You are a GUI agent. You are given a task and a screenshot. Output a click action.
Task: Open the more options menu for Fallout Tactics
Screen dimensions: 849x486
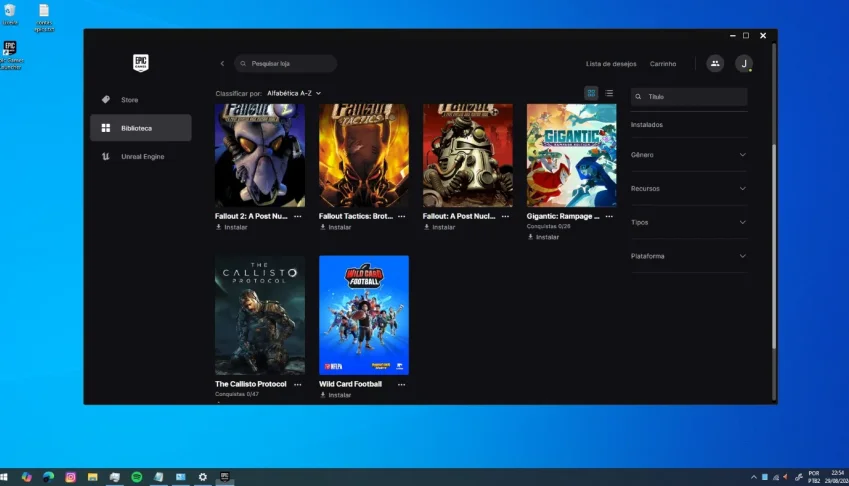pyautogui.click(x=401, y=216)
